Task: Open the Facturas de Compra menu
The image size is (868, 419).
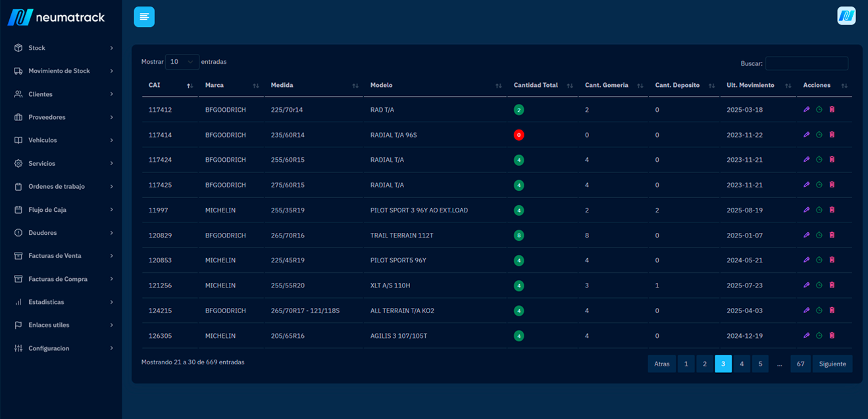Action: pos(63,279)
